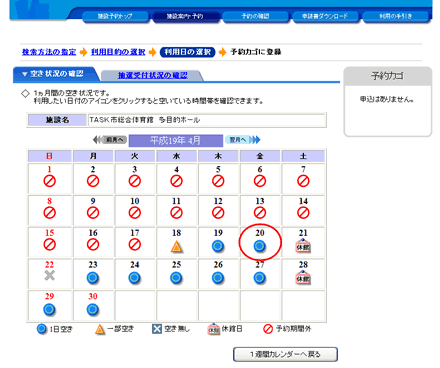Viewport: 440px width, 368px height.
Task: Click the 休館日 legend entry
Action: pyautogui.click(x=225, y=329)
